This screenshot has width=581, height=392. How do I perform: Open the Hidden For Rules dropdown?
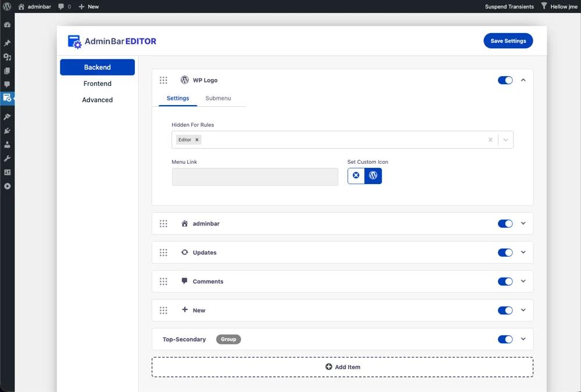[x=505, y=139]
